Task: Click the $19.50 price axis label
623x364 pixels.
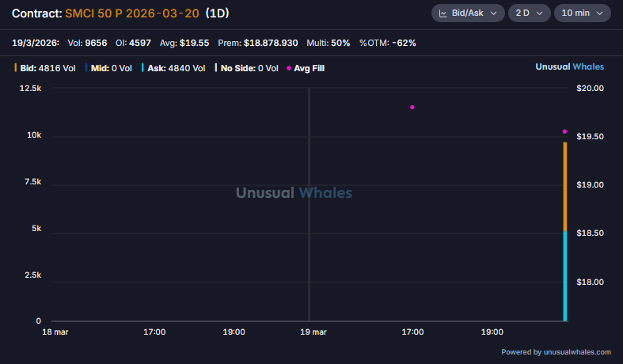Action: pyautogui.click(x=590, y=137)
